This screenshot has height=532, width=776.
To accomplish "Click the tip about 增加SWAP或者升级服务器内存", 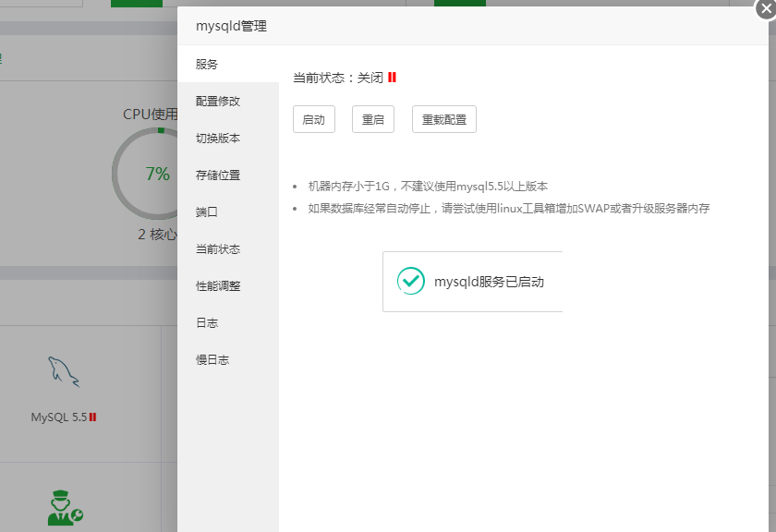I will coord(509,209).
